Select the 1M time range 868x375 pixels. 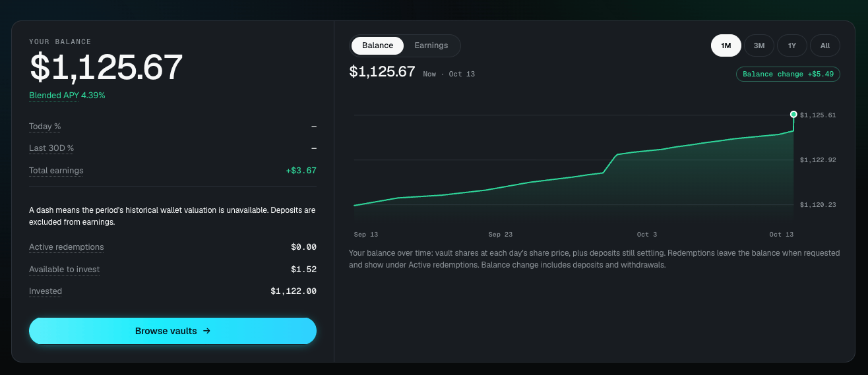tap(726, 45)
